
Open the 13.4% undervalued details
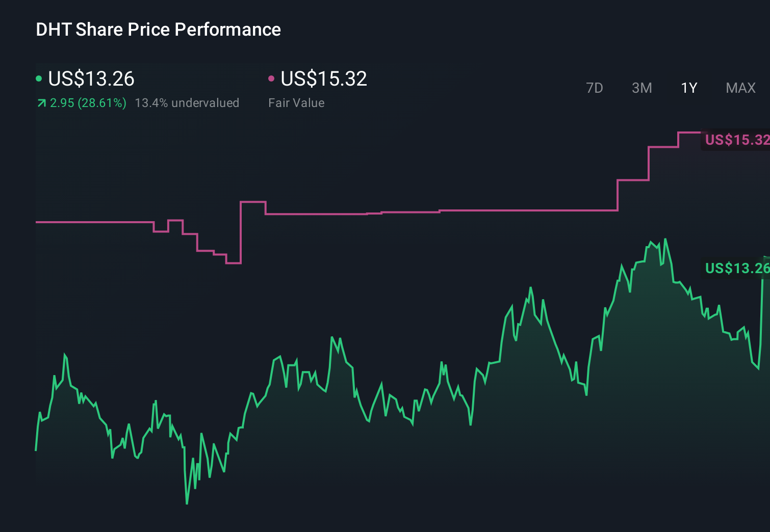pos(187,103)
